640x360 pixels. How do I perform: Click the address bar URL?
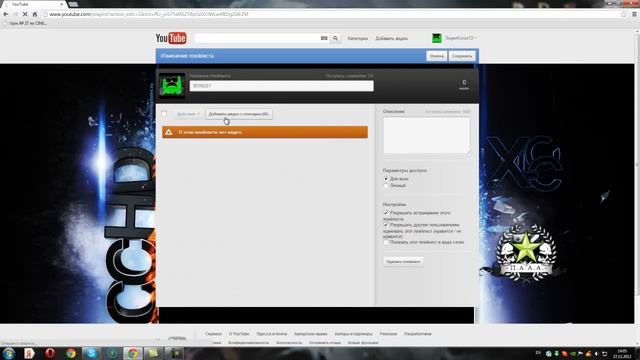pos(149,14)
